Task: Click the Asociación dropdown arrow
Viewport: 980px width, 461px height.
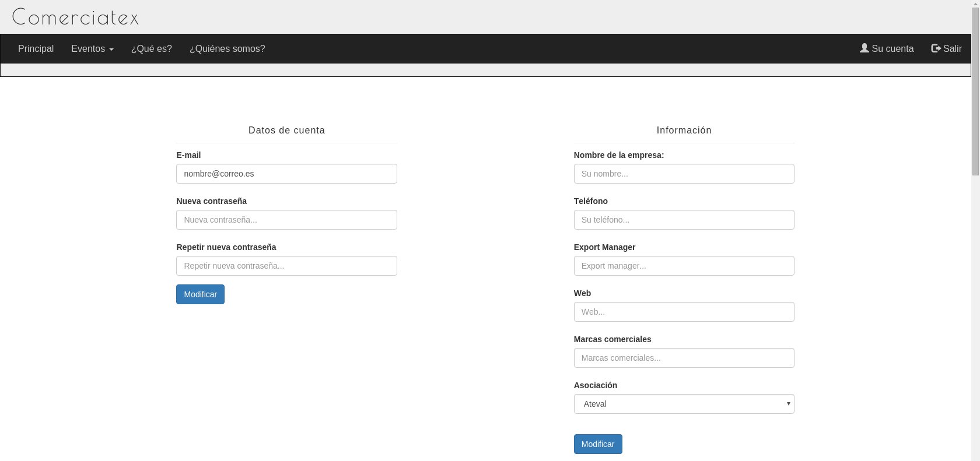Action: [x=788, y=404]
